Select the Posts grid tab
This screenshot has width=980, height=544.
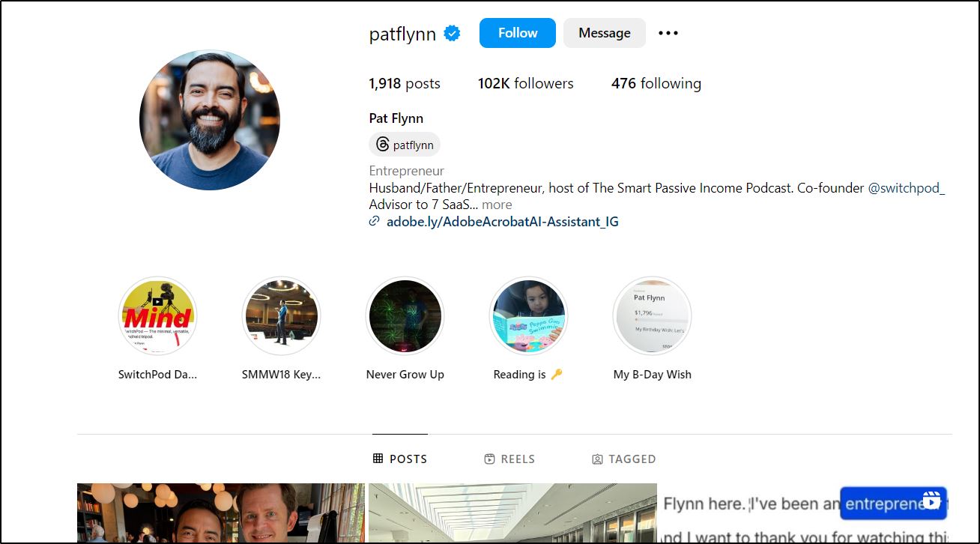(400, 459)
